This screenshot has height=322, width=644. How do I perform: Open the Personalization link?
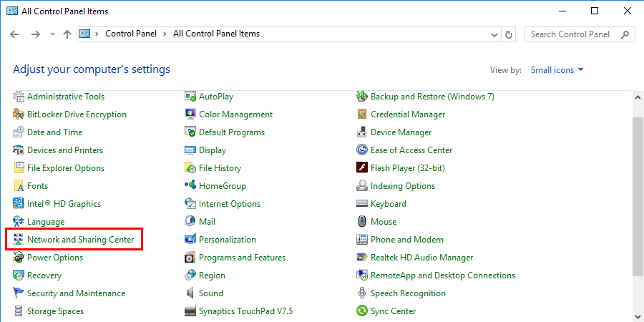point(228,240)
